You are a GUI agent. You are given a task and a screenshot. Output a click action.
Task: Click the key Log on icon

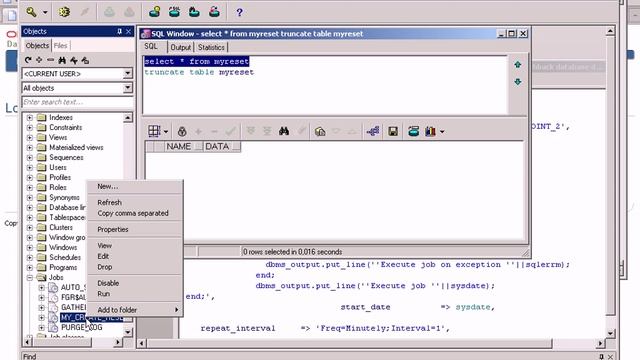tap(31, 12)
